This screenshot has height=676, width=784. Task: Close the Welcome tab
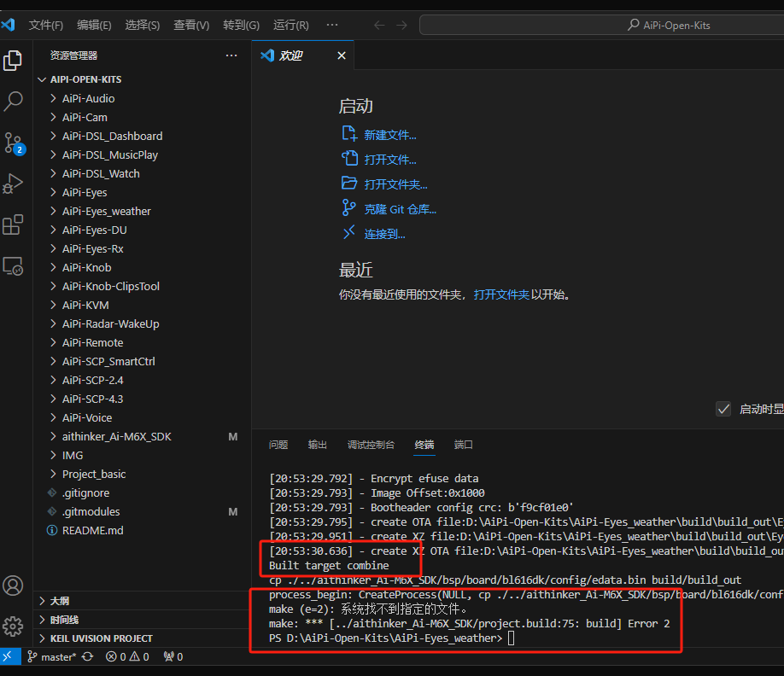click(x=342, y=55)
